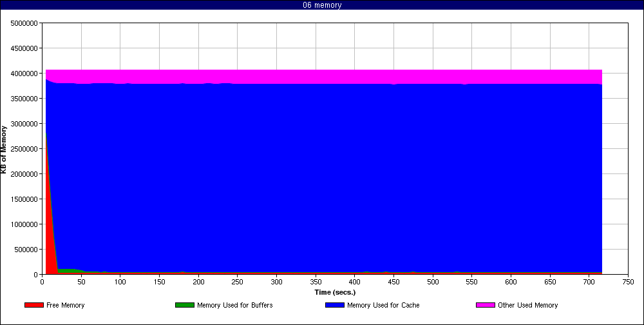Select the 'Other Used Memory' legend label
The height and width of the screenshot is (325, 644).
(x=528, y=305)
